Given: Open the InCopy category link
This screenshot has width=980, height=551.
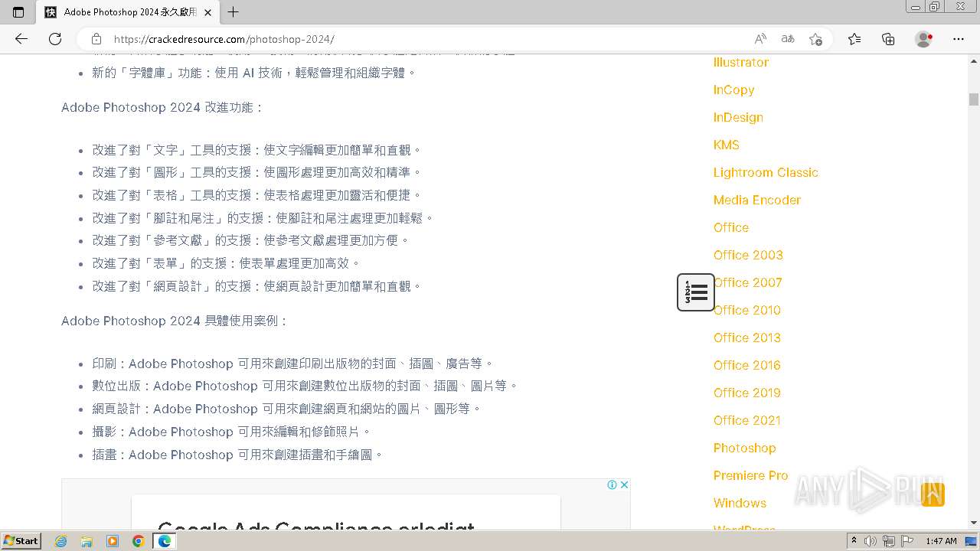Looking at the screenshot, I should (x=734, y=90).
